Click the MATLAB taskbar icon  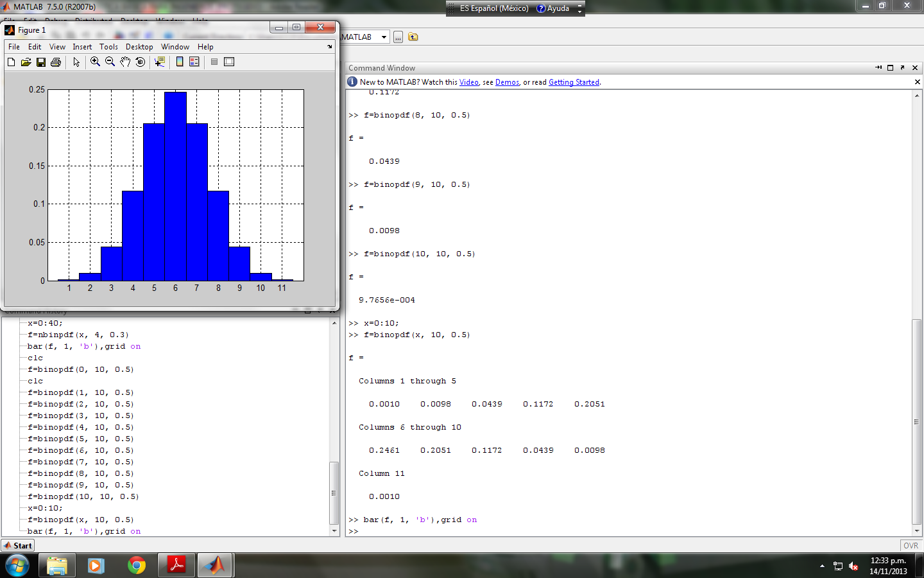point(216,566)
